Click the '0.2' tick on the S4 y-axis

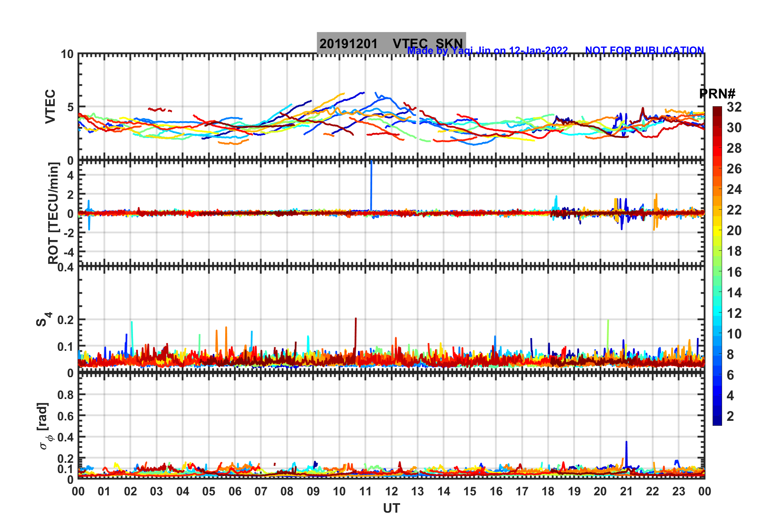click(66, 320)
